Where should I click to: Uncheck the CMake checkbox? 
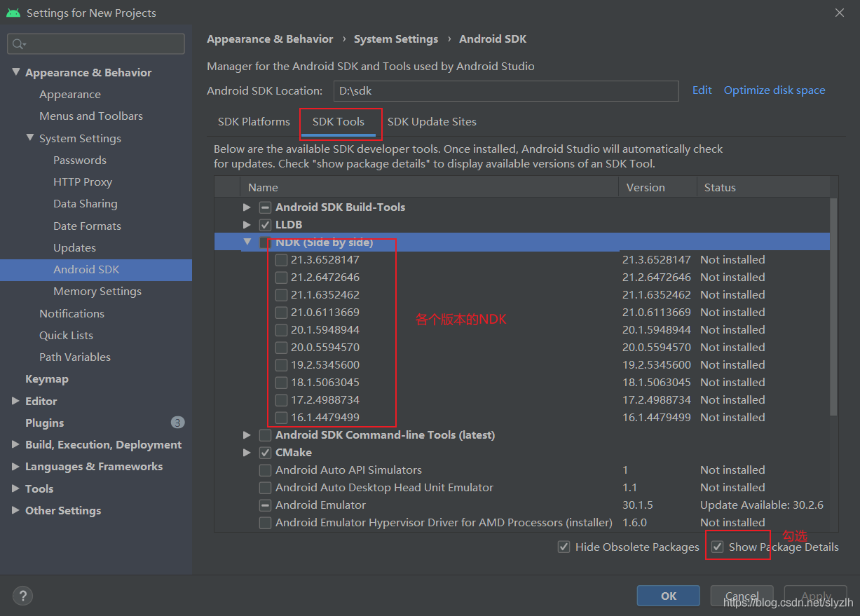pos(265,453)
